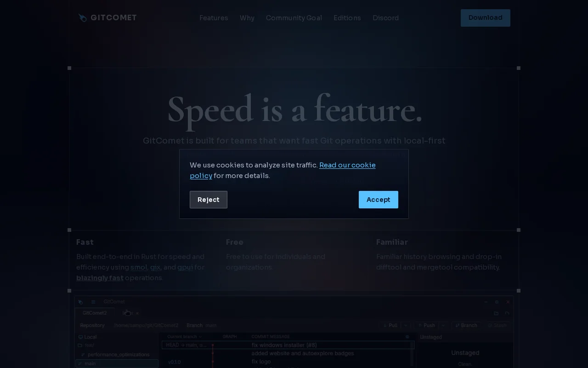588x368 pixels.
Task: Open the Discord nav link
Action: pos(385,18)
